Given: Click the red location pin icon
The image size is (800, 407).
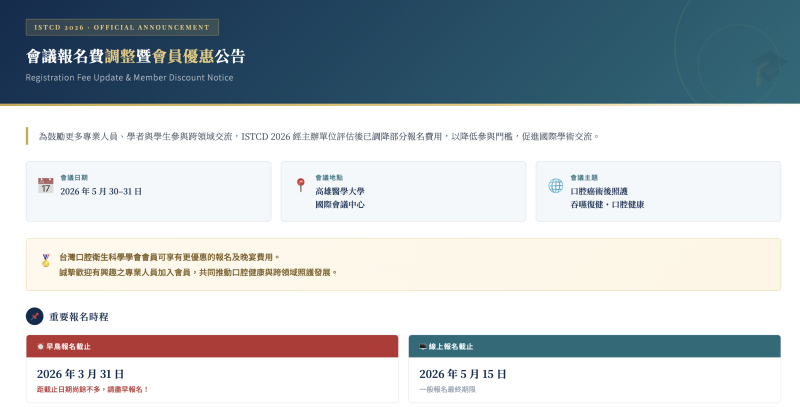Looking at the screenshot, I should [300, 185].
